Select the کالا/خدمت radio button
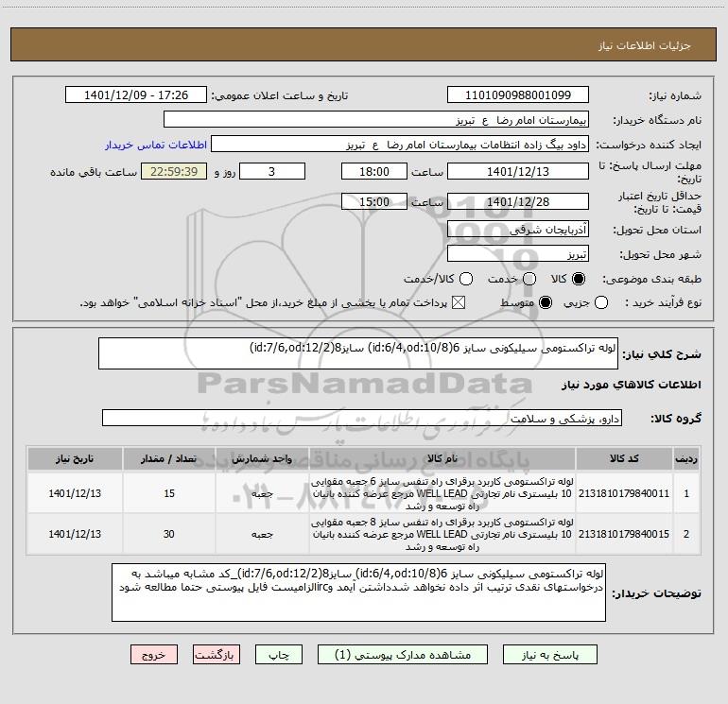This screenshot has height=704, width=728. [466, 279]
